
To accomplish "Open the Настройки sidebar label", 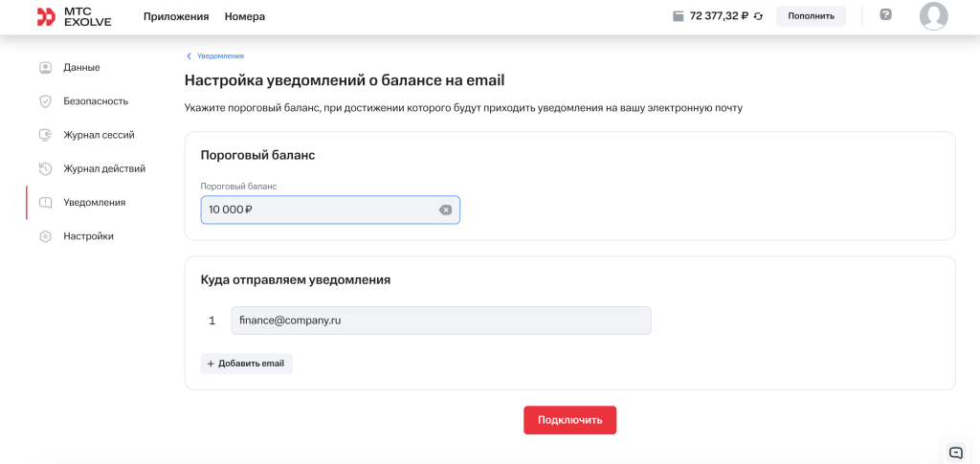I will tap(89, 236).
